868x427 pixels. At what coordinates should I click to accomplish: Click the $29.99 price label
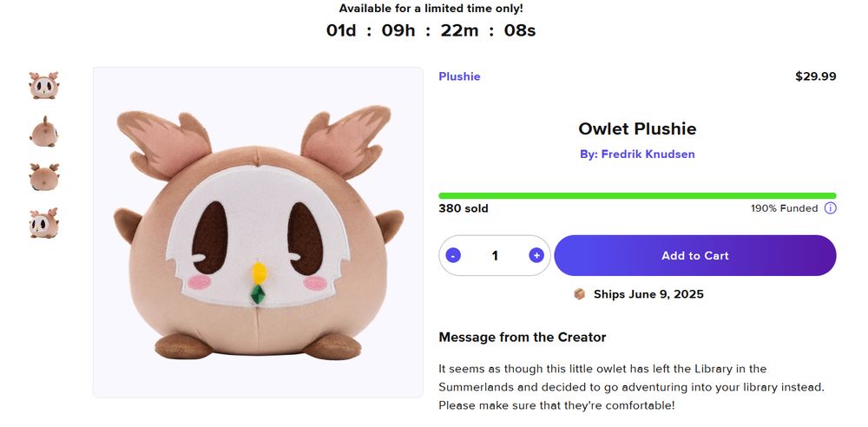[815, 76]
